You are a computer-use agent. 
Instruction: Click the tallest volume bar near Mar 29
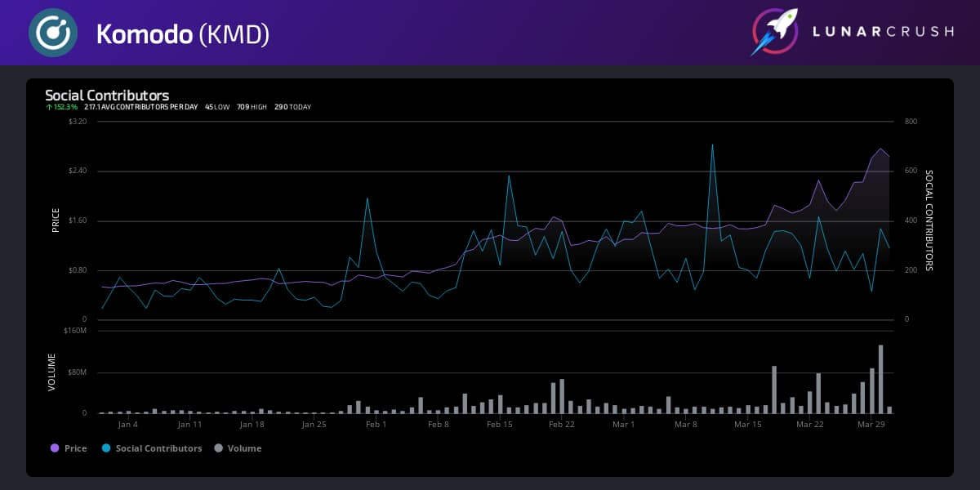tap(881, 379)
